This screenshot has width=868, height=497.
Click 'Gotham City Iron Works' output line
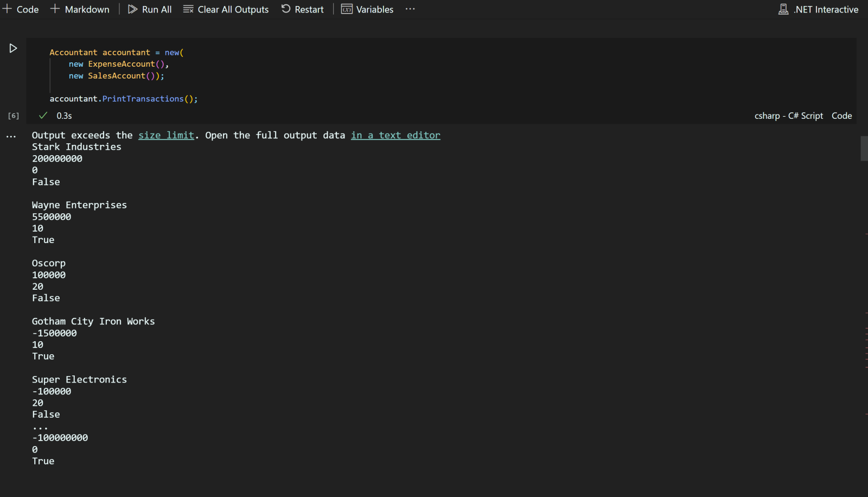[93, 321]
